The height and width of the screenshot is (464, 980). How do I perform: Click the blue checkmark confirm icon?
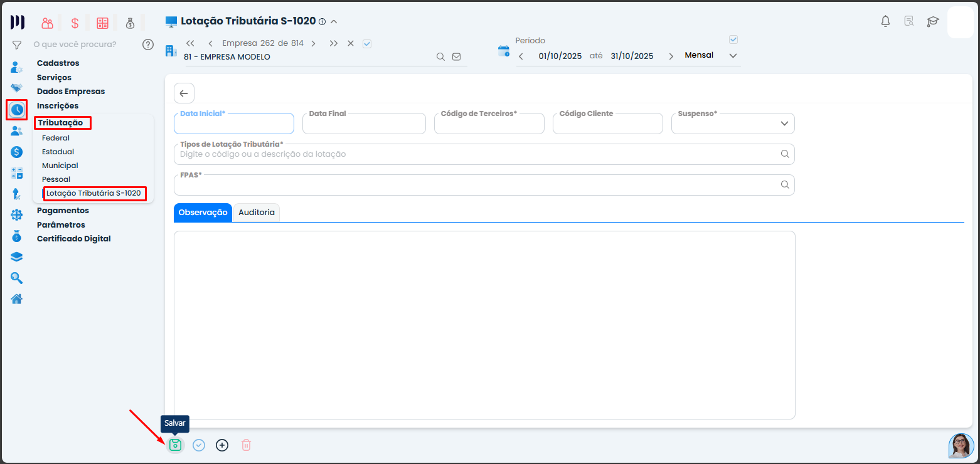(x=199, y=445)
